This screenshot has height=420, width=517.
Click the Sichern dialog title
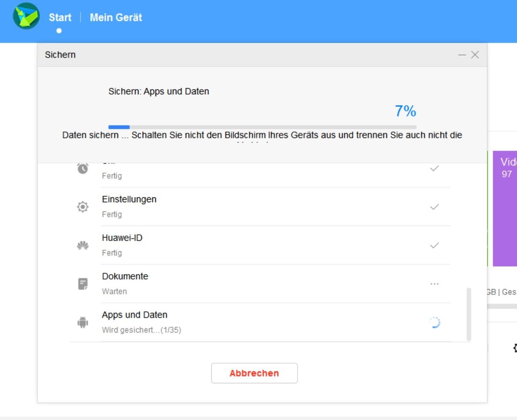click(60, 55)
